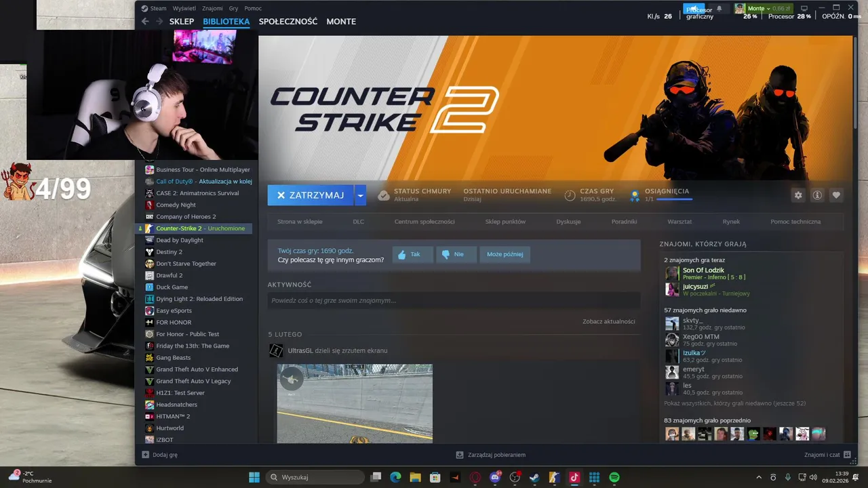
Task: Go forward with the navigation arrow
Action: (159, 22)
